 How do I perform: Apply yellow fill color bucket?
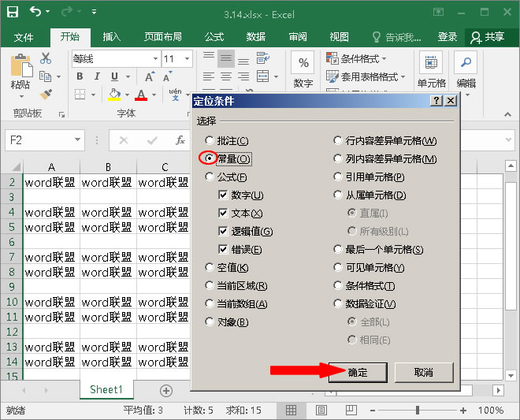pos(114,95)
